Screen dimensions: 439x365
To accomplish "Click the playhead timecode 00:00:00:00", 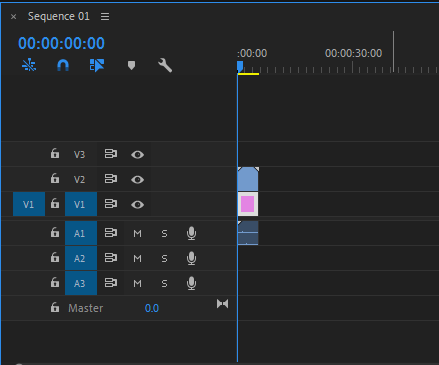I will pyautogui.click(x=61, y=43).
